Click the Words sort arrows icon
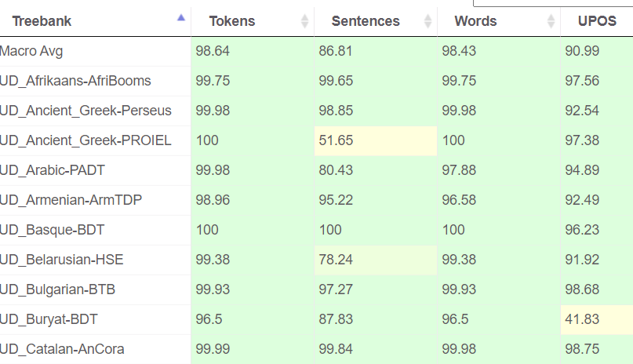This screenshot has height=364, width=633. coord(551,21)
